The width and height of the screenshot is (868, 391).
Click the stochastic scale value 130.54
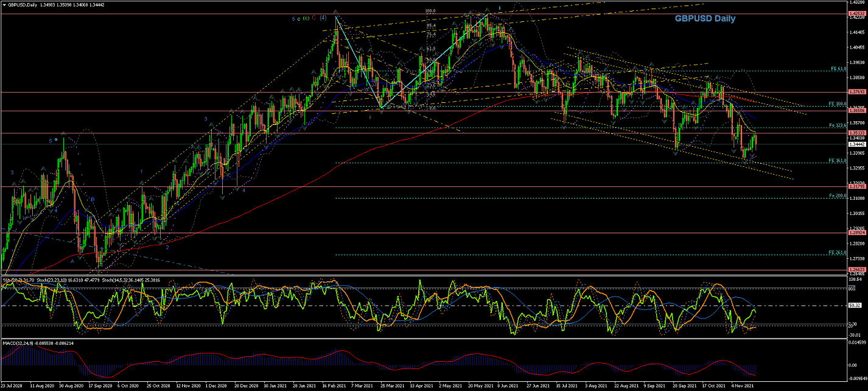coord(855,278)
